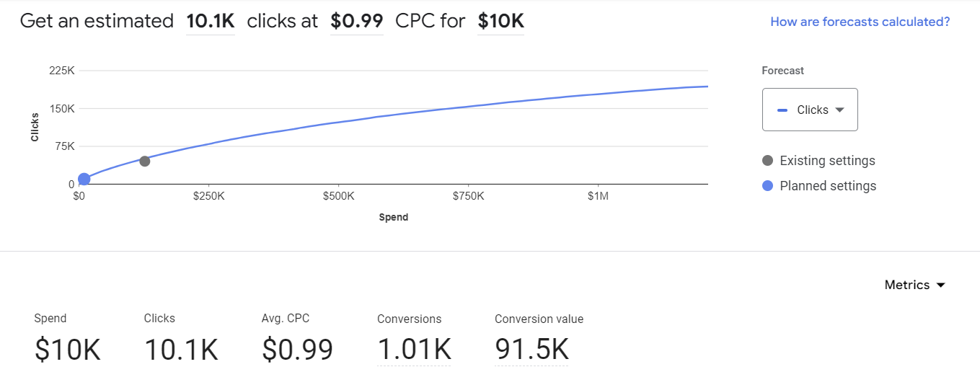Click the rotated Clicks axis title
This screenshot has height=372, width=980.
(35, 128)
